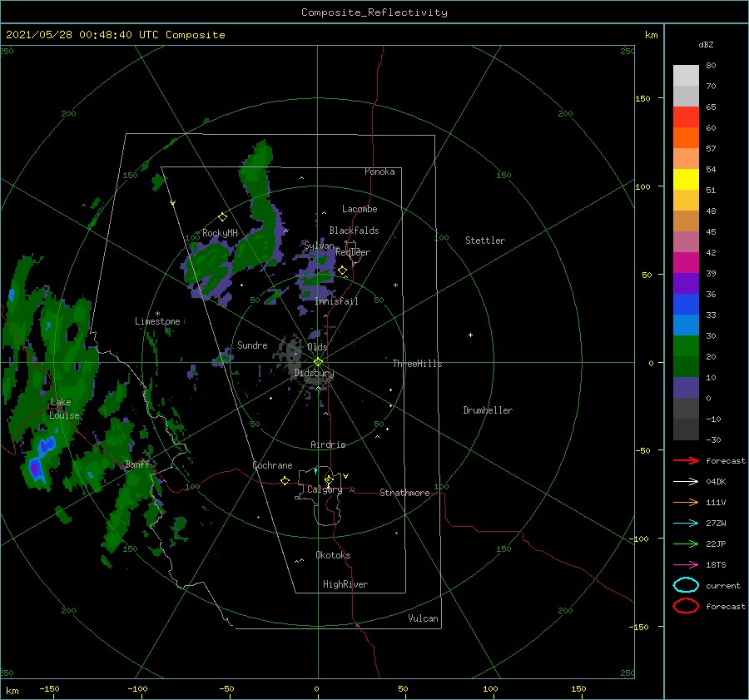Click the Calgary city label
Image resolution: width=749 pixels, height=700 pixels.
[325, 489]
